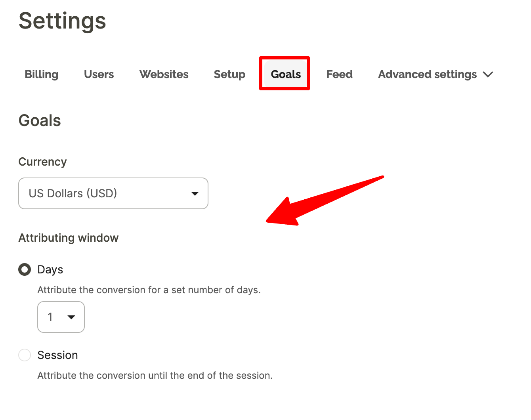Switch to the Feed tab
This screenshot has height=420, width=531.
[x=339, y=74]
